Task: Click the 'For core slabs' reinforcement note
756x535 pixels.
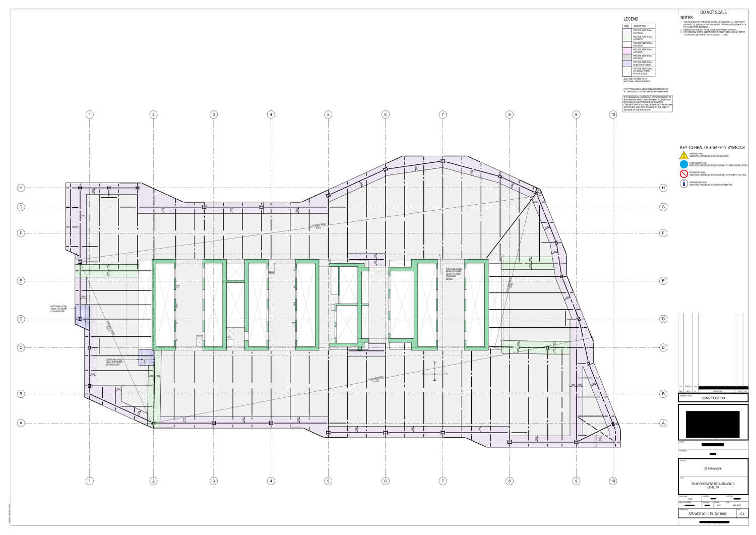Action: point(454,274)
